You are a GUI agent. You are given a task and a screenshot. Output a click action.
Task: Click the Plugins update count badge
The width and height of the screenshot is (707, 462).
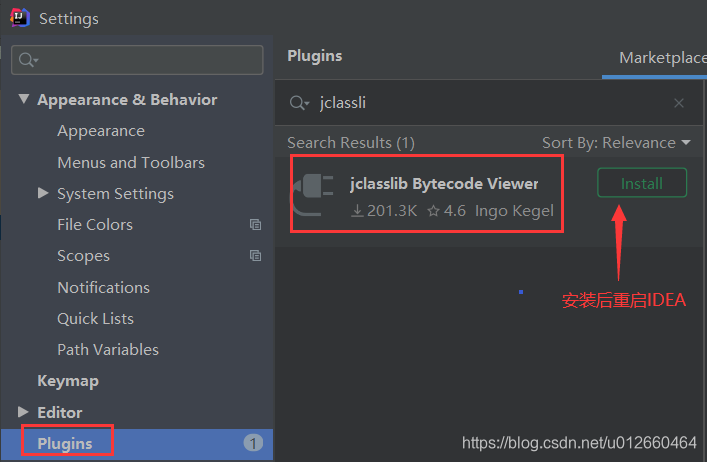pos(253,443)
